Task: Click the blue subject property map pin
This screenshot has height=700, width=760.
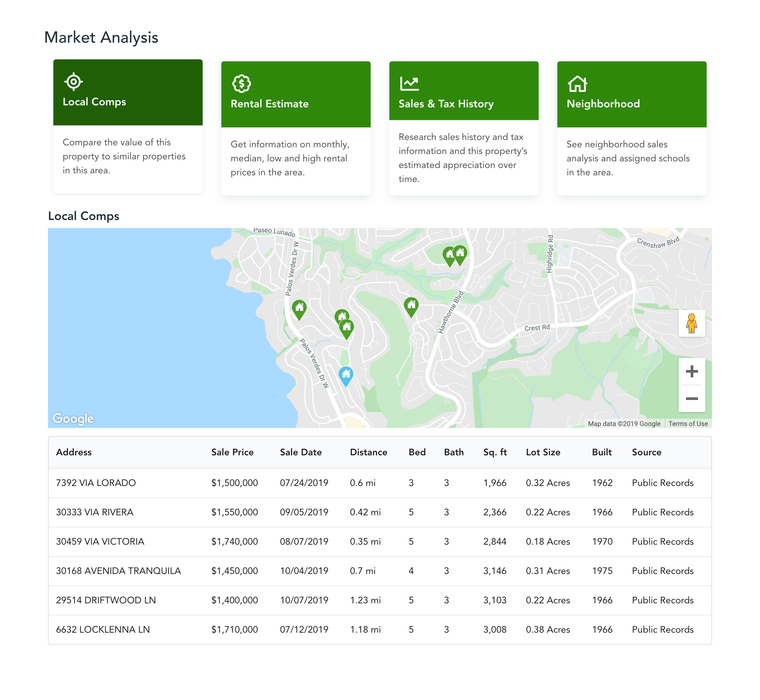Action: coord(346,375)
